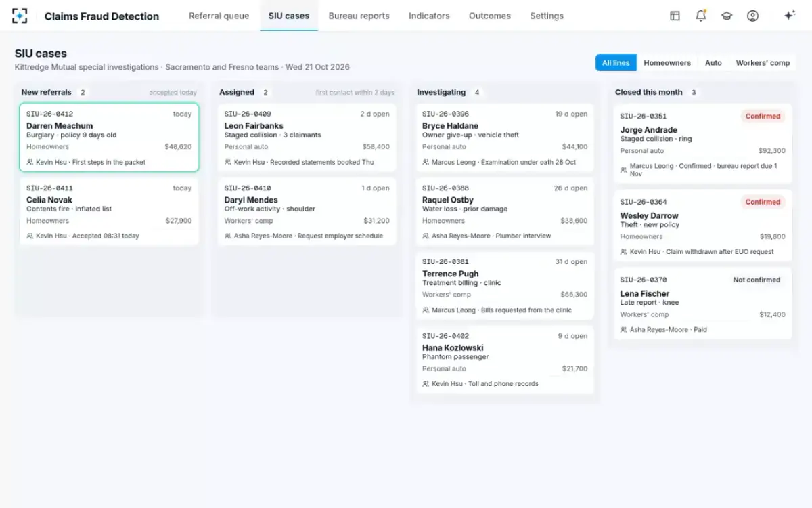
Task: Select the All lines filter
Action: (x=616, y=63)
